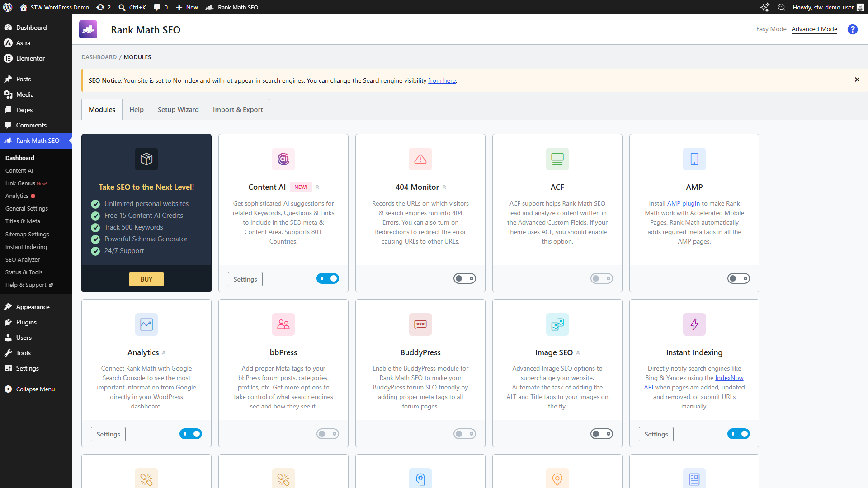This screenshot has height=488, width=868.
Task: Open Content AI Settings button
Action: [x=245, y=279]
